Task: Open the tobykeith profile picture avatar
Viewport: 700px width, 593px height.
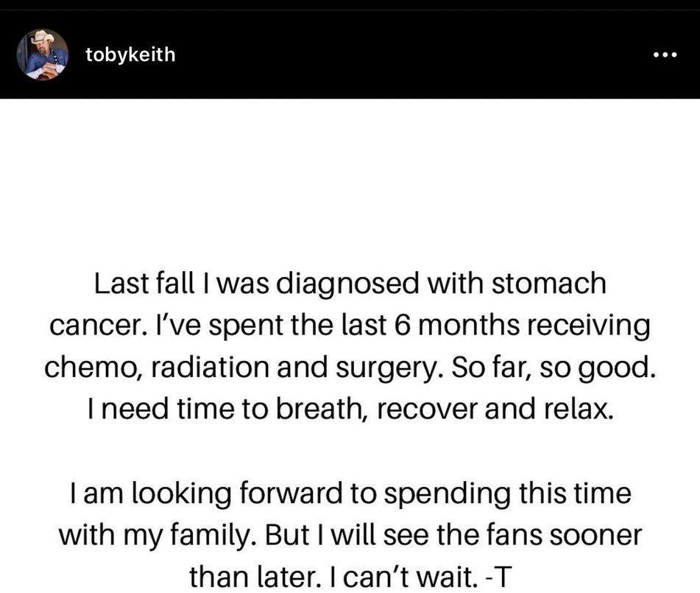Action: coord(43,55)
